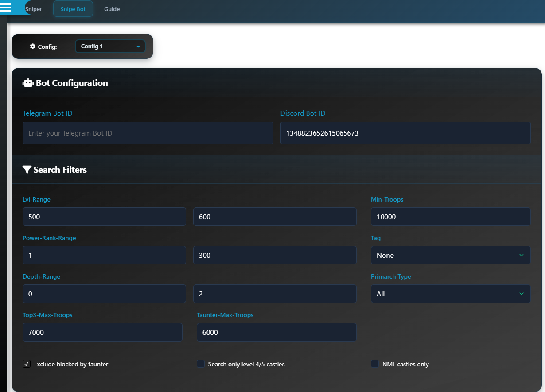The width and height of the screenshot is (545, 392).
Task: Uncheck Exclude blocked by taunter
Action: point(27,364)
